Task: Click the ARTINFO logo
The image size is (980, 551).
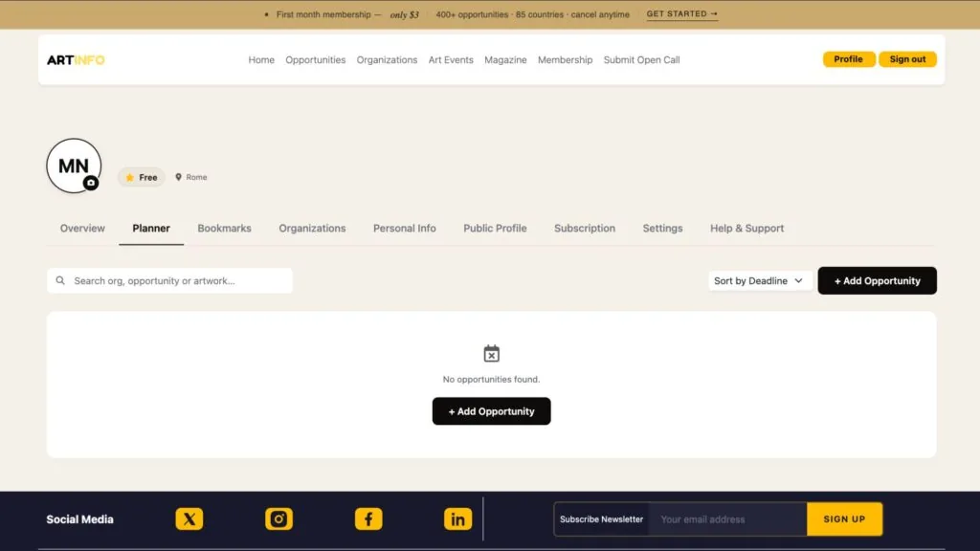Action: 76,60
